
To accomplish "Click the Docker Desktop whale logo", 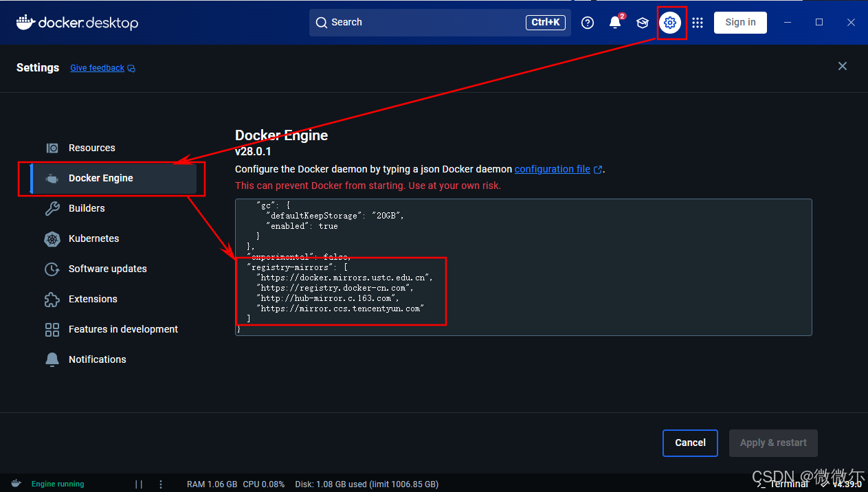I will pyautogui.click(x=77, y=23).
